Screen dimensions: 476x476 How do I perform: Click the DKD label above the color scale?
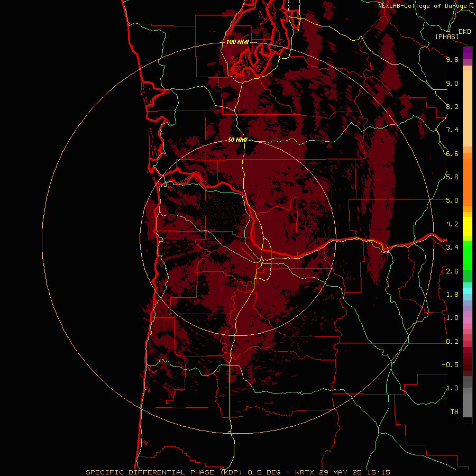coord(465,32)
